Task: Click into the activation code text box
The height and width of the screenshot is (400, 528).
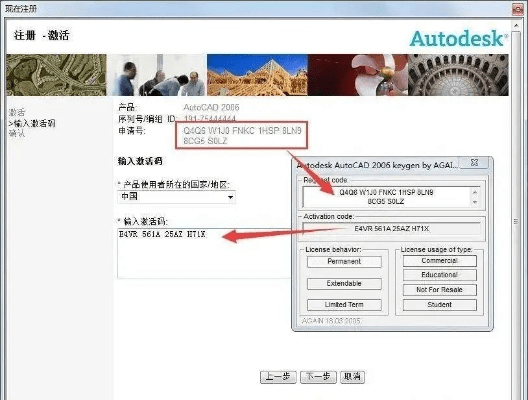Action: tap(204, 253)
